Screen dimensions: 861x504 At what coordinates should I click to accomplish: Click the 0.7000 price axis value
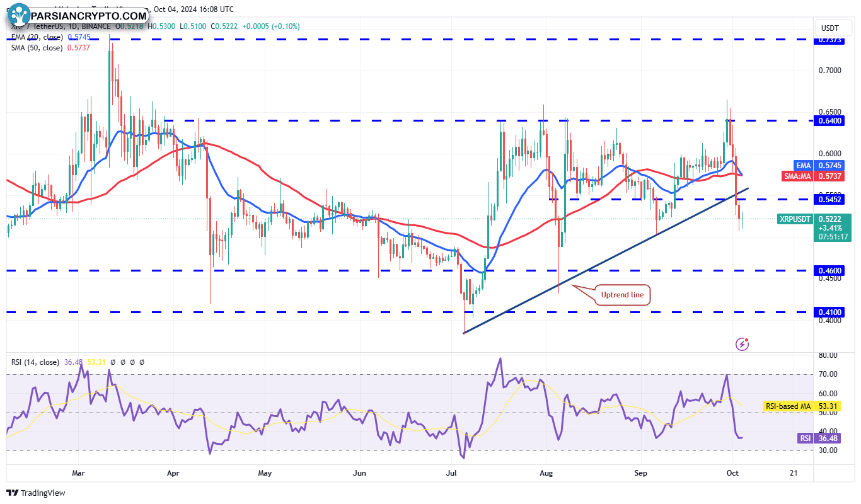pos(830,70)
